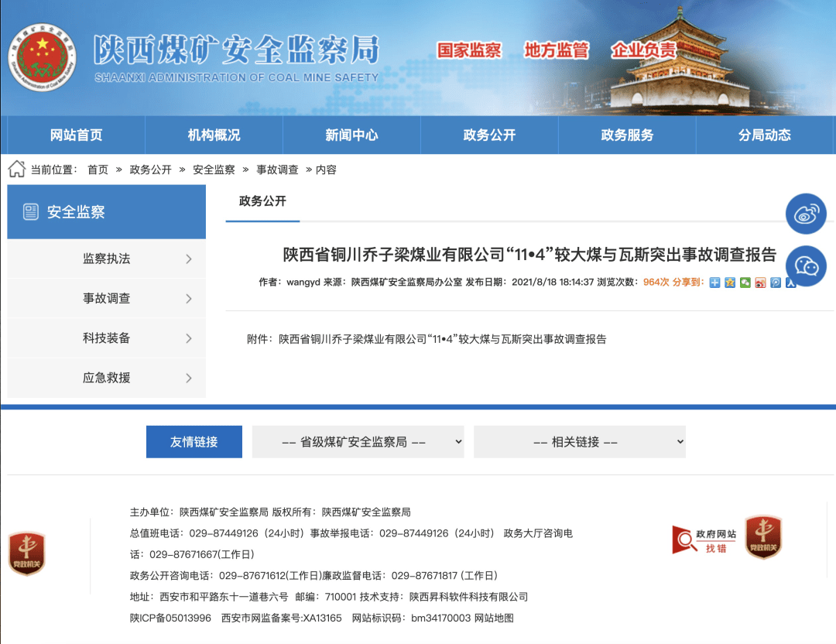Click the home icon in breadcrumb

click(17, 169)
